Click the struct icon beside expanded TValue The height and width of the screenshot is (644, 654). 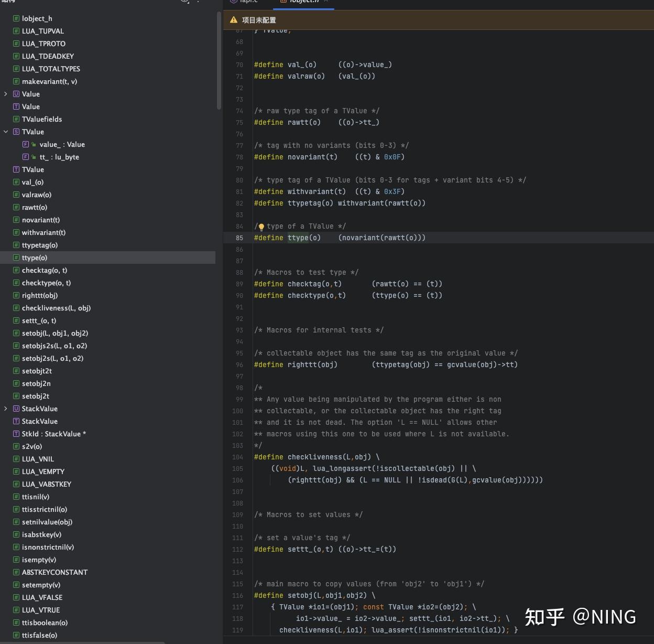16,132
